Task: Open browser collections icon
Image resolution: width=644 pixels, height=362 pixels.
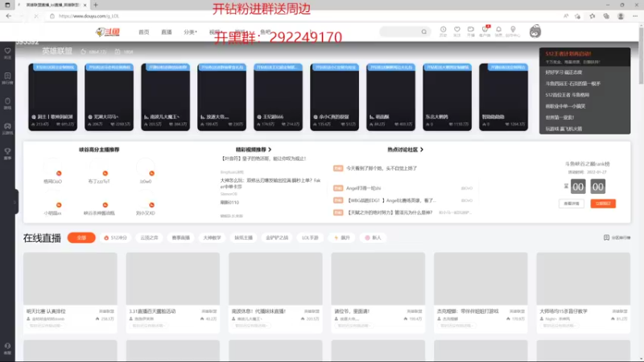Action: [x=606, y=16]
